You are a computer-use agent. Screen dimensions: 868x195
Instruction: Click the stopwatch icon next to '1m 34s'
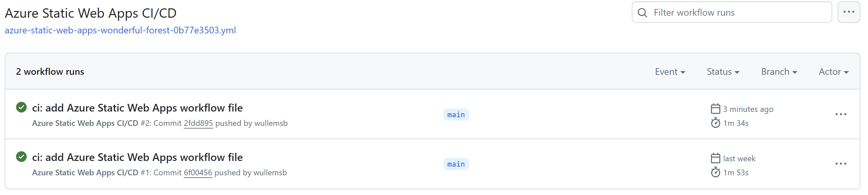click(x=715, y=123)
